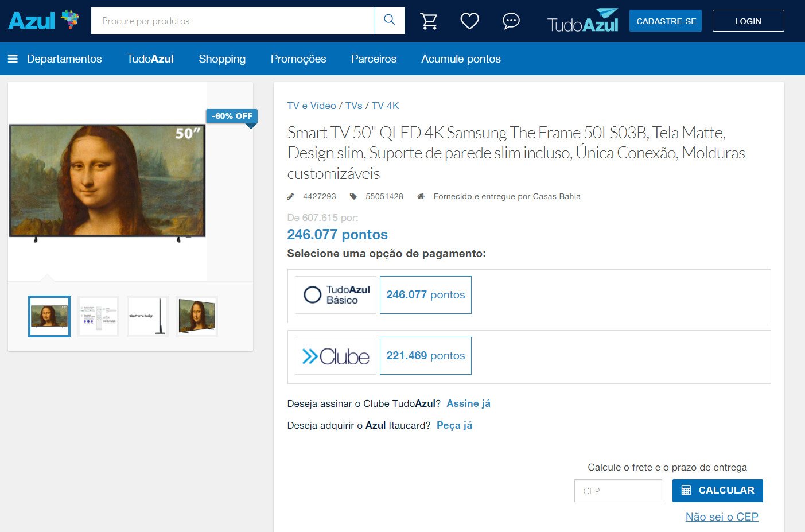Click the product code 4427293
This screenshot has width=805, height=532.
click(320, 196)
